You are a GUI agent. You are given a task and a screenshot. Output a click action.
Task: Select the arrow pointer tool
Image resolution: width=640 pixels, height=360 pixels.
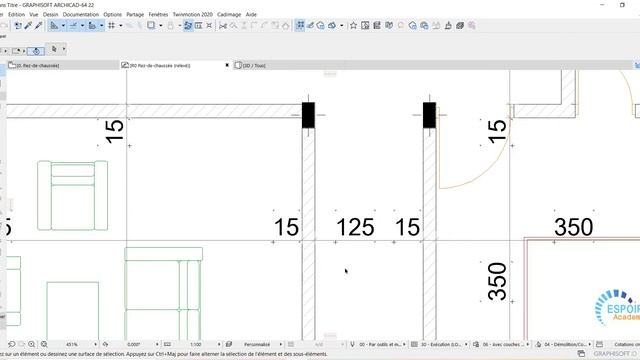point(54,49)
